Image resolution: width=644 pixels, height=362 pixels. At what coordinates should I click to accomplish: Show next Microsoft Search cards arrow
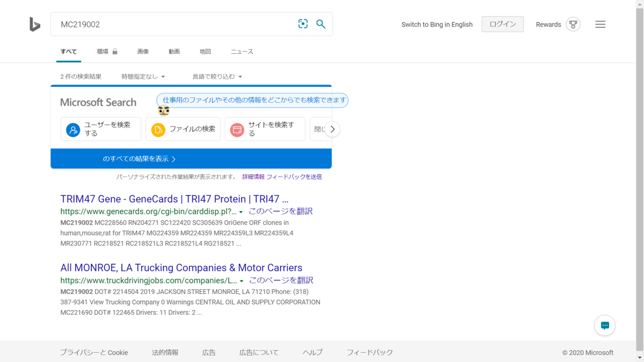(x=332, y=129)
